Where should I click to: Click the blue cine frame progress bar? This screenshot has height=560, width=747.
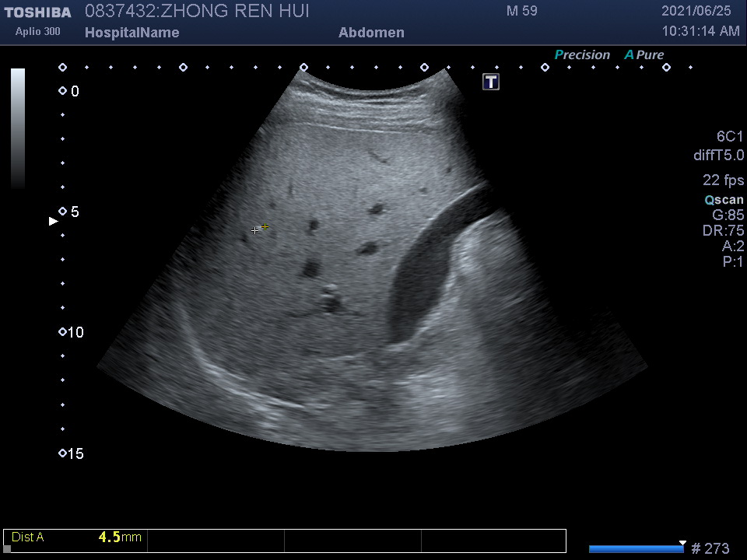tap(635, 549)
